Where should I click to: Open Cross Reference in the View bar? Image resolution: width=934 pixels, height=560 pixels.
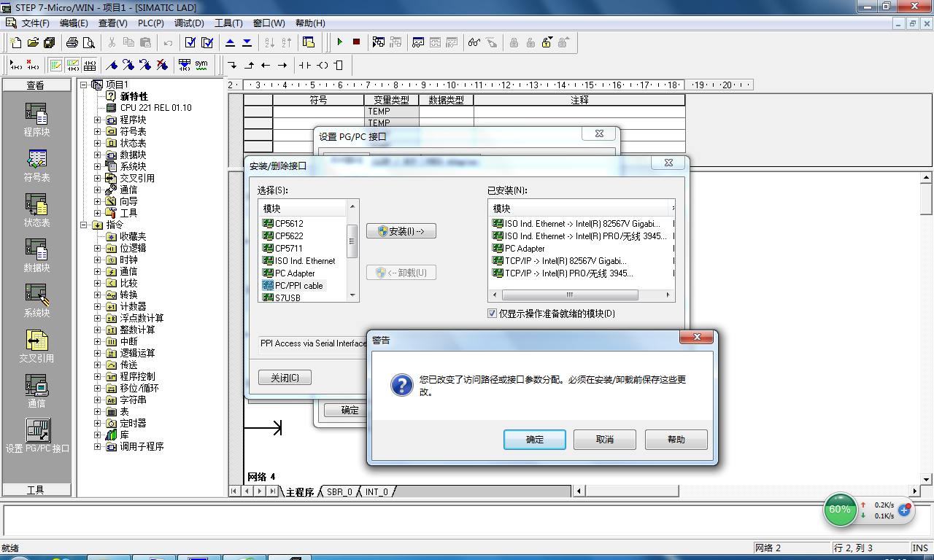coord(36,346)
